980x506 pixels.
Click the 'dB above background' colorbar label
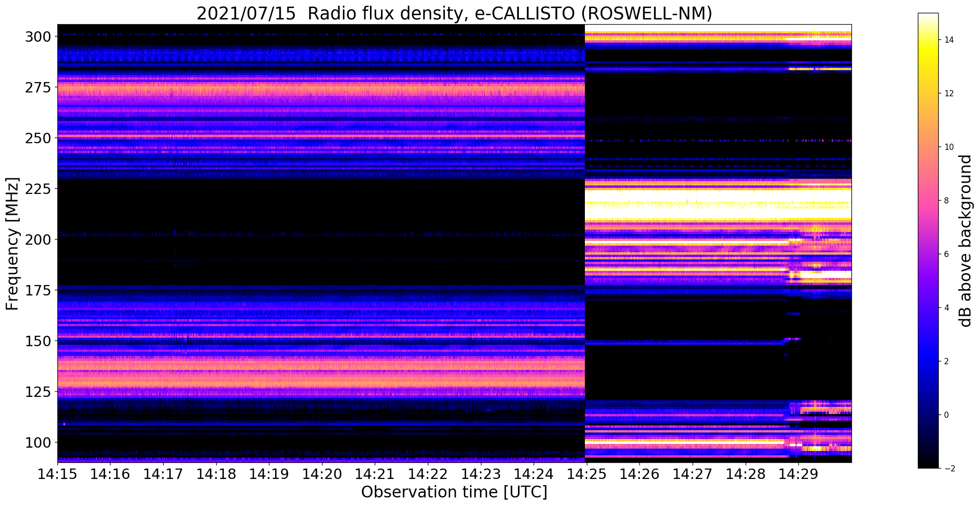click(965, 241)
